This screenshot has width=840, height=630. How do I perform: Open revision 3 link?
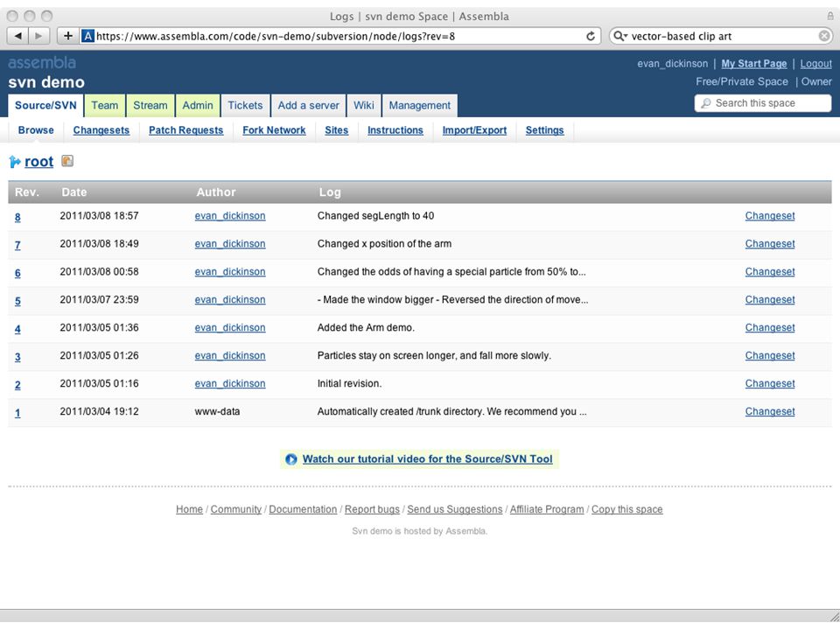point(17,357)
